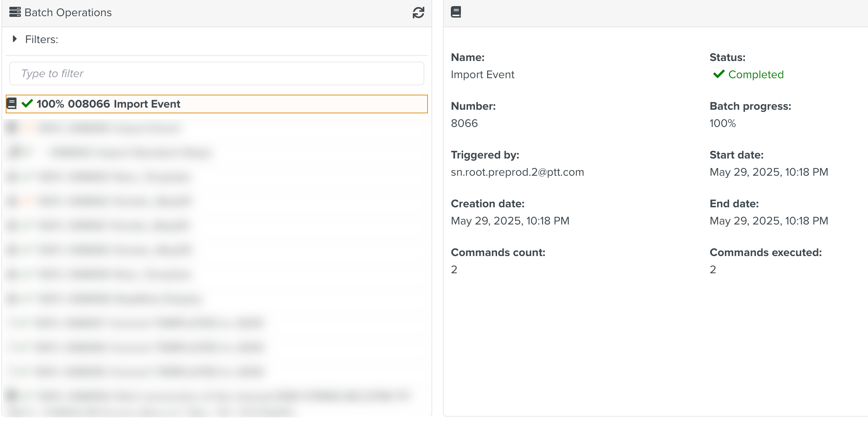This screenshot has height=421, width=868.
Task: Click the End date value
Action: click(x=769, y=221)
